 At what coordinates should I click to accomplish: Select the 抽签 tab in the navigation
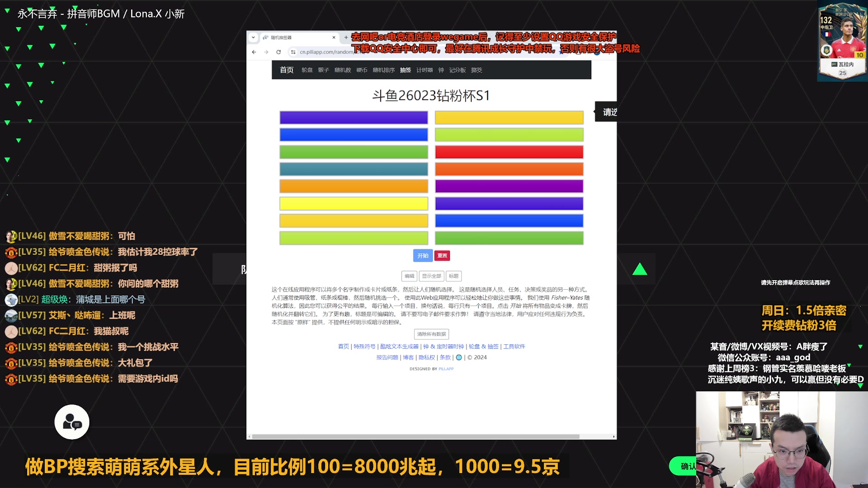[x=406, y=70]
